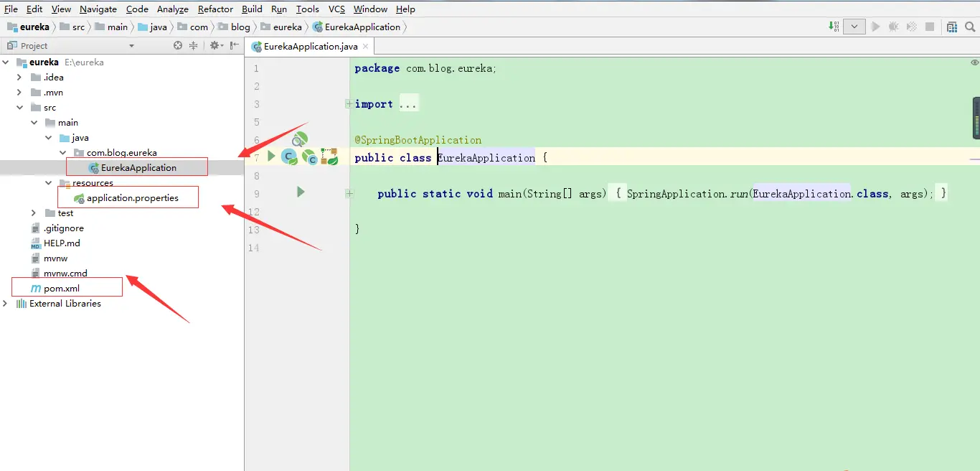980x471 pixels.
Task: Click the run gutter arrow on line 7
Action: [271, 156]
